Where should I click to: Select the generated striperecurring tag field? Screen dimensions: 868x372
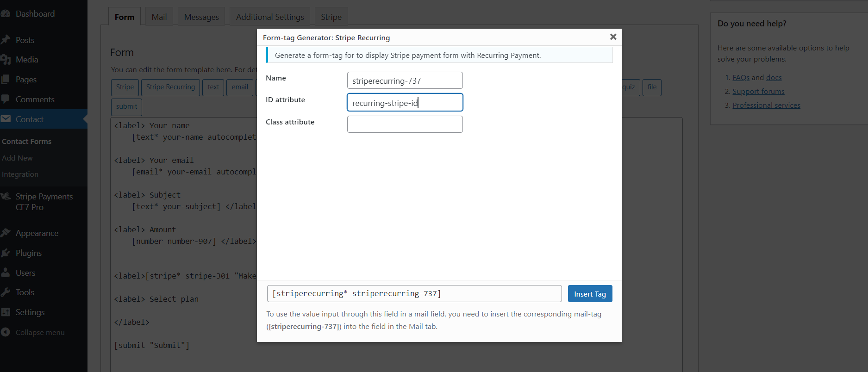coord(414,294)
